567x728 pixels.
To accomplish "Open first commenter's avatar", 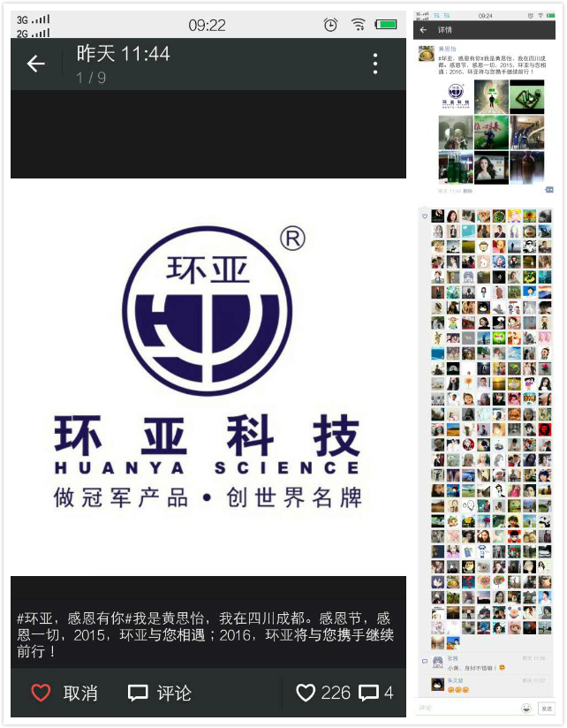I will (x=438, y=663).
